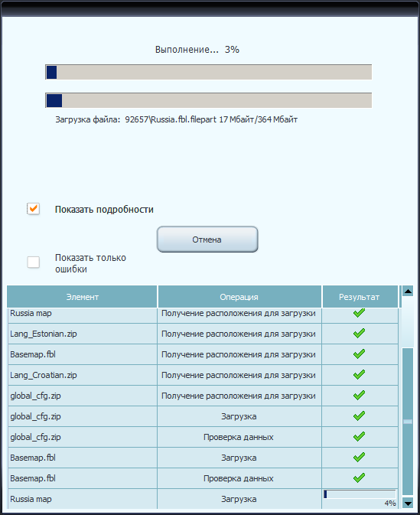
Task: Click the 4% value in the Russia map row
Action: pos(390,504)
